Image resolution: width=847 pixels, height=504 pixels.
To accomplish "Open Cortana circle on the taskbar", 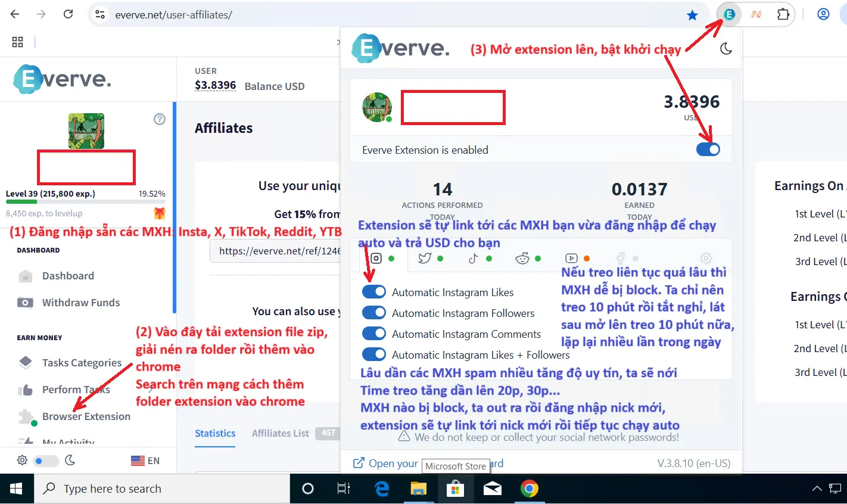I will point(308,489).
